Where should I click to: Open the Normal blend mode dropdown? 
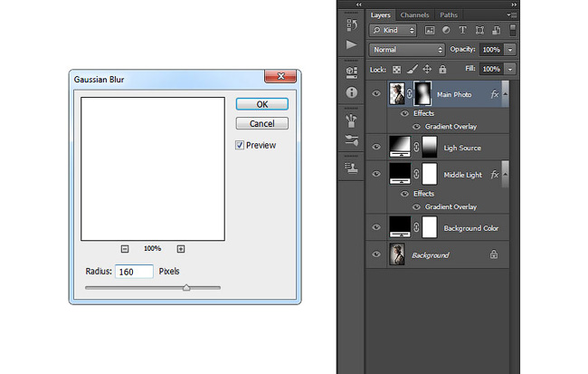407,50
